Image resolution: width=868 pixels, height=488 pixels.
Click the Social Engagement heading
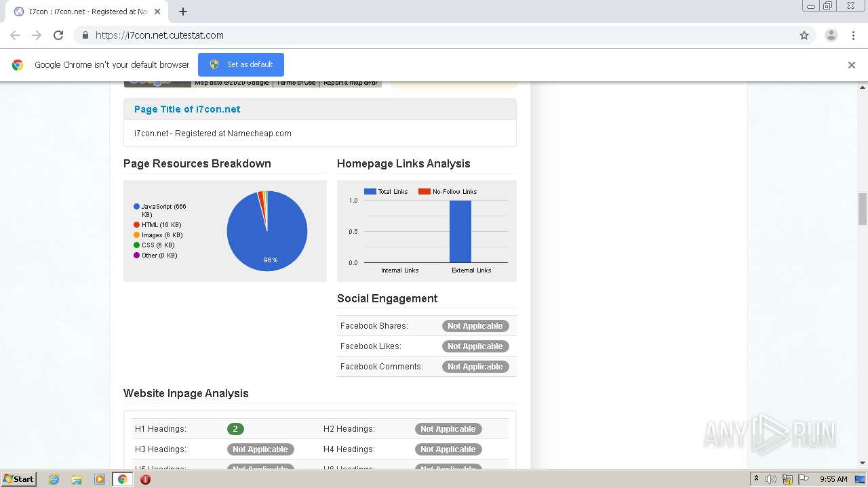tap(387, 298)
